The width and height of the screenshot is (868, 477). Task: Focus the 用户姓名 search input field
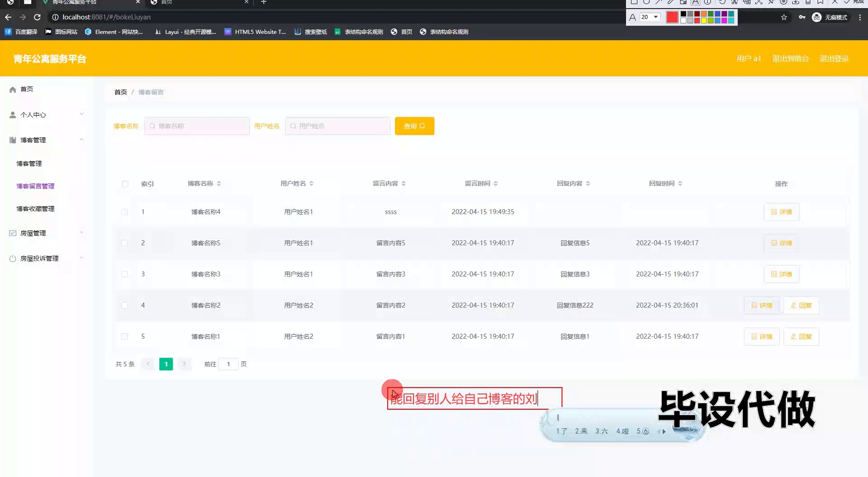pyautogui.click(x=338, y=126)
